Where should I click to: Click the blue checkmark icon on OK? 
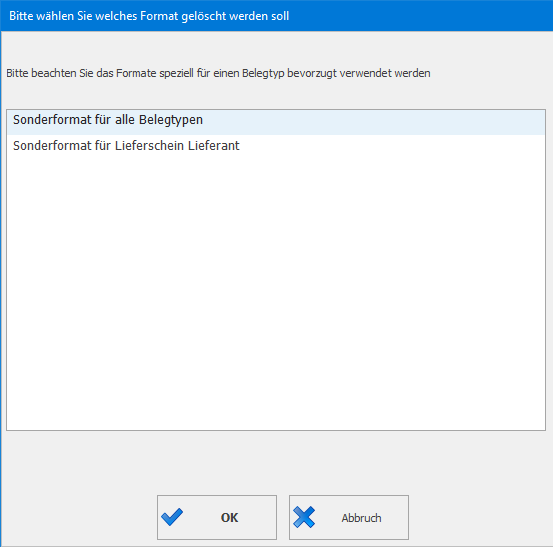click(x=172, y=517)
